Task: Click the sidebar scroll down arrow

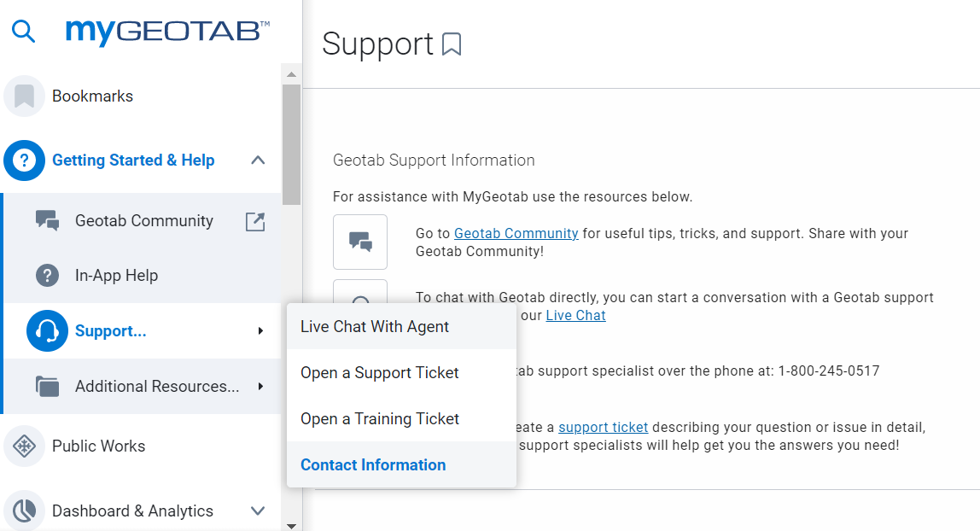Action: click(291, 525)
